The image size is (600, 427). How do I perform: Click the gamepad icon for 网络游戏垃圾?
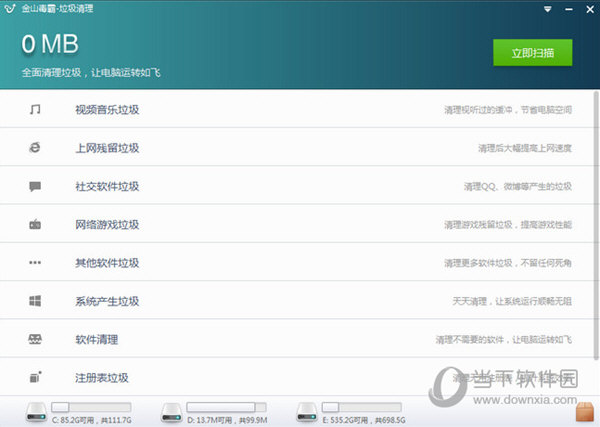(x=35, y=225)
